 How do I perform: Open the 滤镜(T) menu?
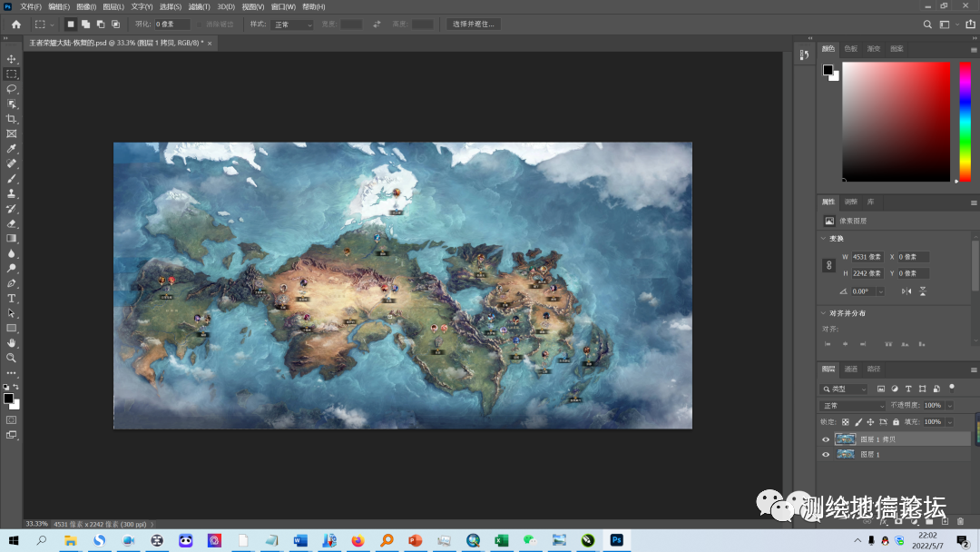197,6
